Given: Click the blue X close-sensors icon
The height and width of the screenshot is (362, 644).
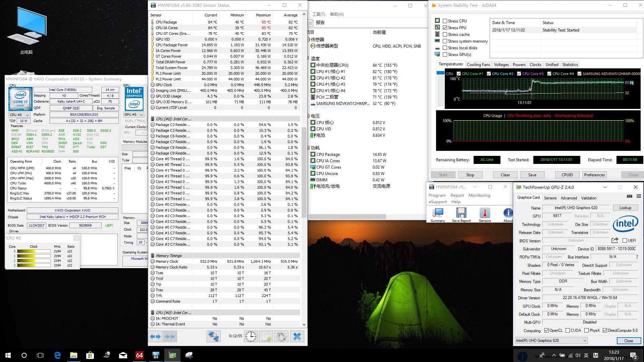Looking at the screenshot, I should 297,337.
